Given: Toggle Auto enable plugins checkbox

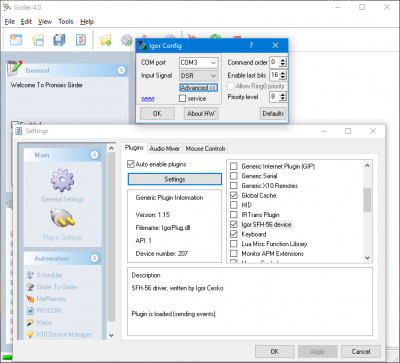Looking at the screenshot, I should coord(131,164).
